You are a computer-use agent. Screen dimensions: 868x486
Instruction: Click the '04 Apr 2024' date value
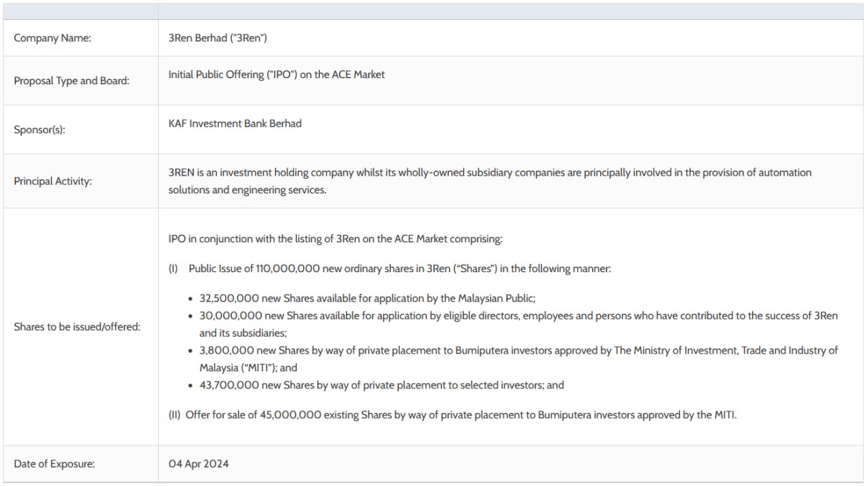click(x=199, y=464)
